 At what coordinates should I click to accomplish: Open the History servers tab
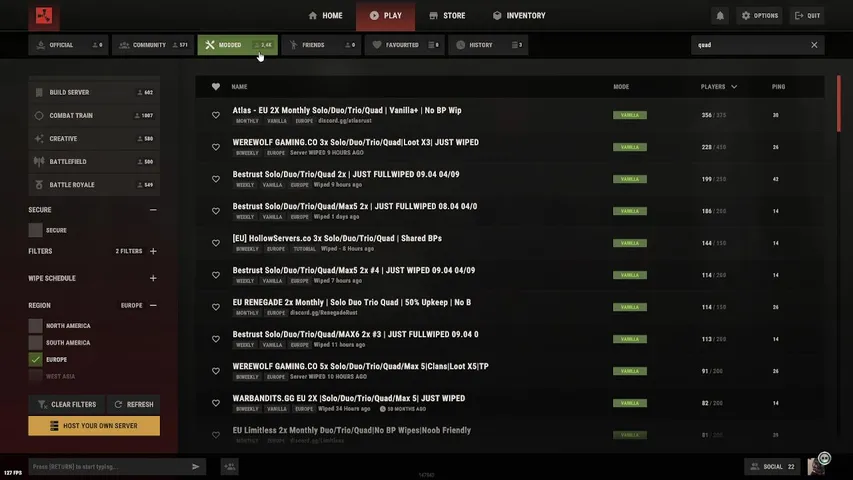click(488, 45)
